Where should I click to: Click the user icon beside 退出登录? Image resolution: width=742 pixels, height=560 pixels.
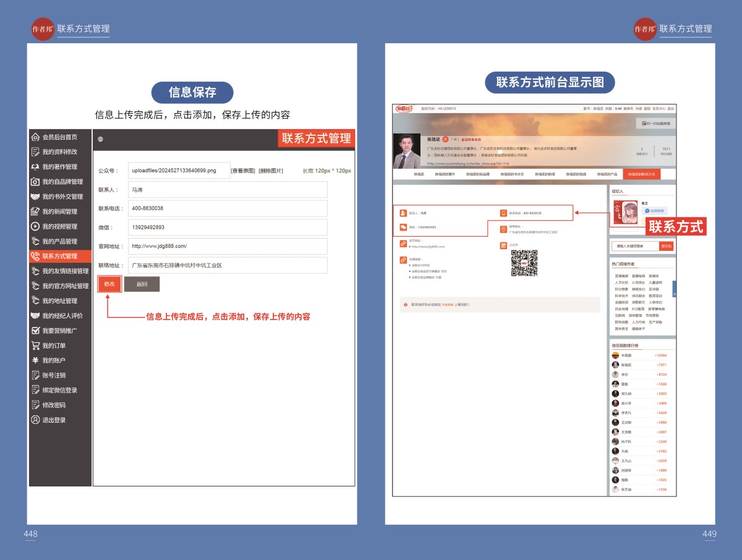(x=36, y=420)
